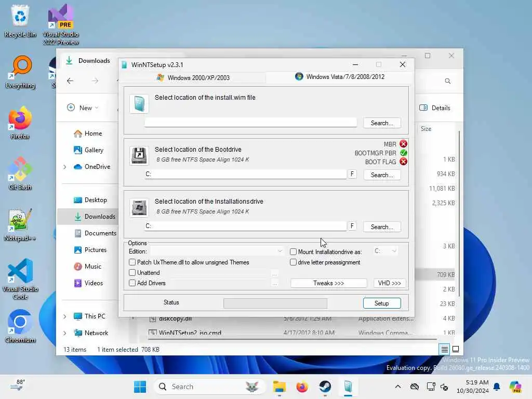The width and height of the screenshot is (532, 399).
Task: Open the Tweaks >>> panel
Action: click(x=328, y=283)
